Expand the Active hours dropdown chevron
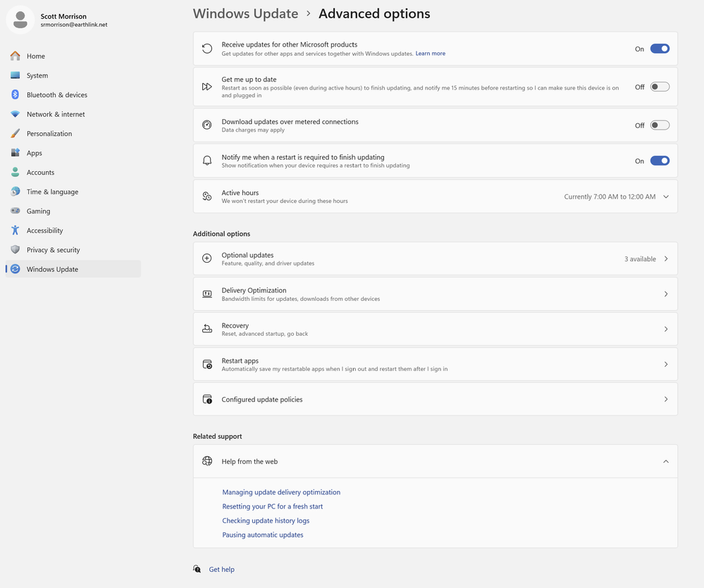Screen dimensions: 704x588 (x=666, y=196)
